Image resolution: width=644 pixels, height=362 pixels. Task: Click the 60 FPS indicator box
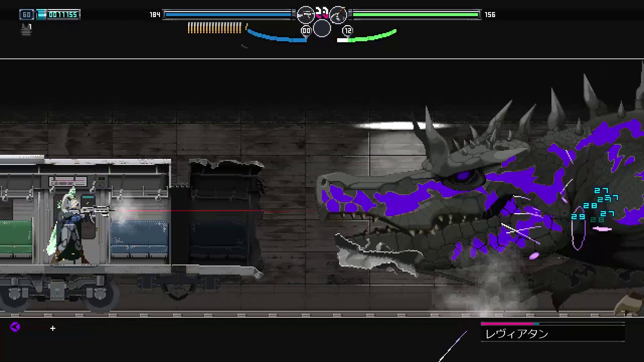tap(27, 15)
